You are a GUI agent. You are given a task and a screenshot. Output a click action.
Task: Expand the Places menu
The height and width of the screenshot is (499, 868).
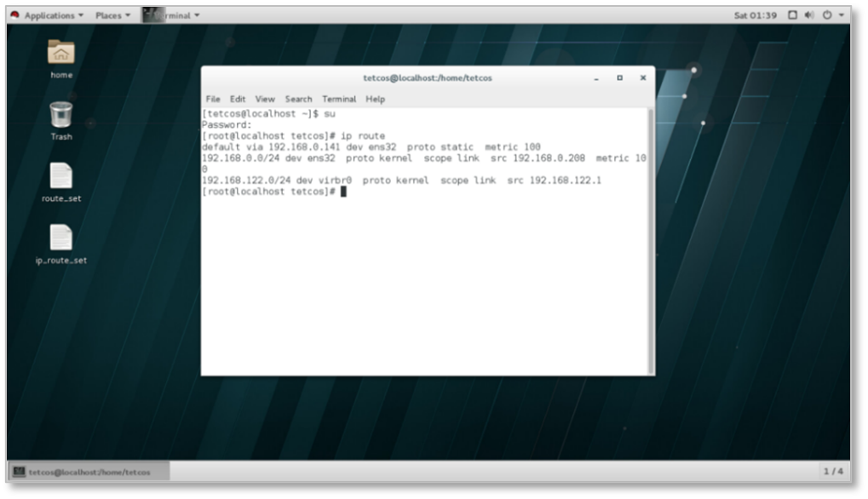(x=112, y=15)
